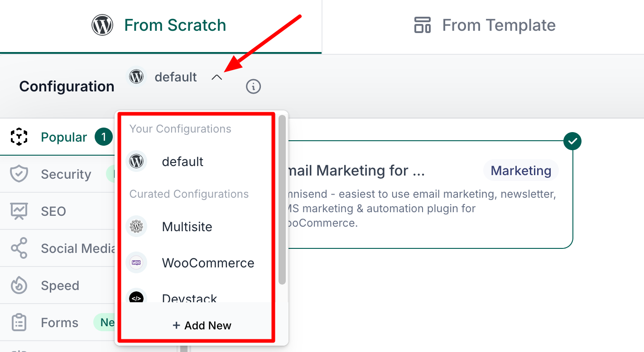Choose WooCommerce curated configuration
The image size is (644, 352).
click(208, 263)
